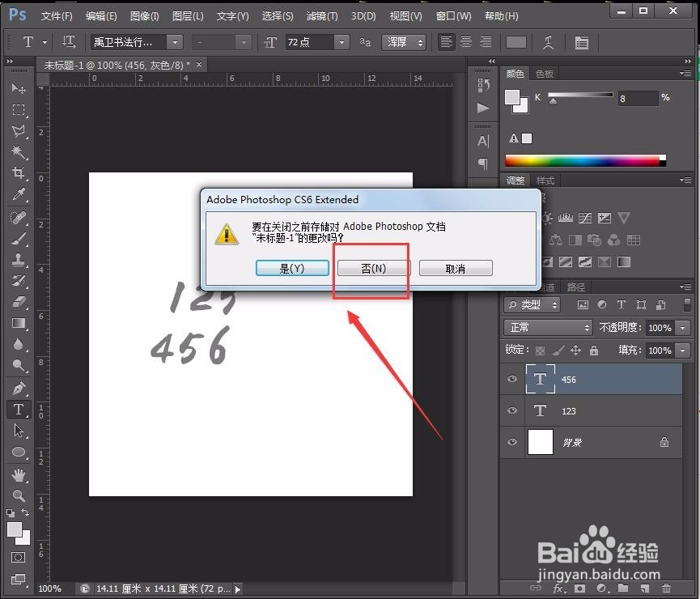700x599 pixels.
Task: Open font size dropdown 72 点
Action: tap(342, 42)
